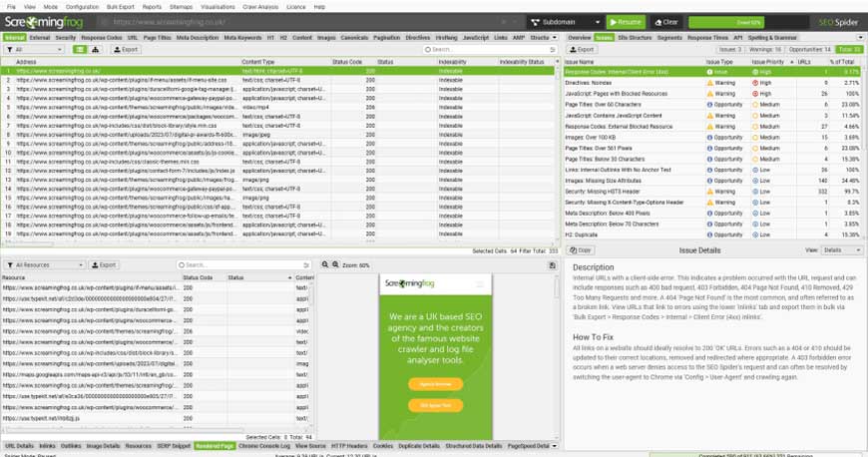Image resolution: width=868 pixels, height=457 pixels.
Task: Zoom in the rendered page preview
Action: (x=335, y=264)
